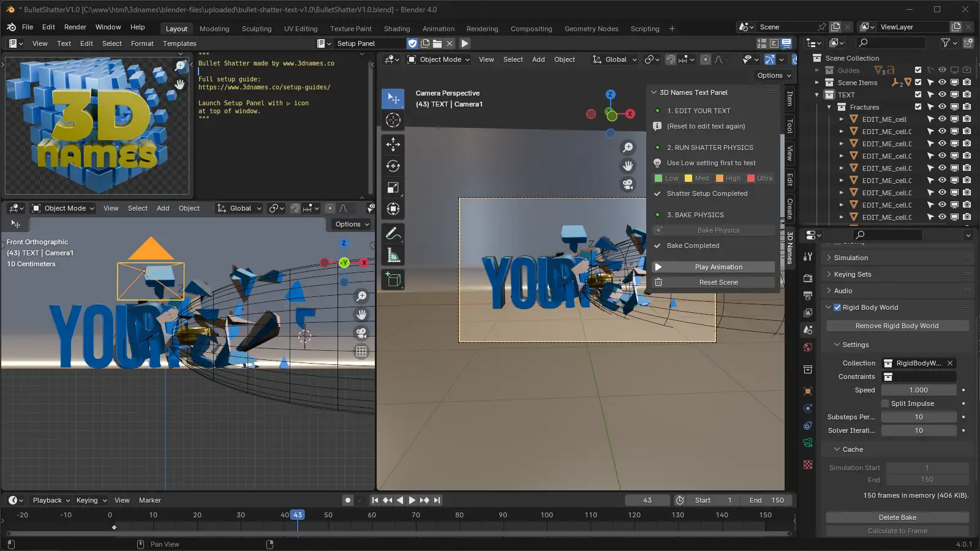
Task: Click the End frame field in timeline
Action: [x=767, y=500]
